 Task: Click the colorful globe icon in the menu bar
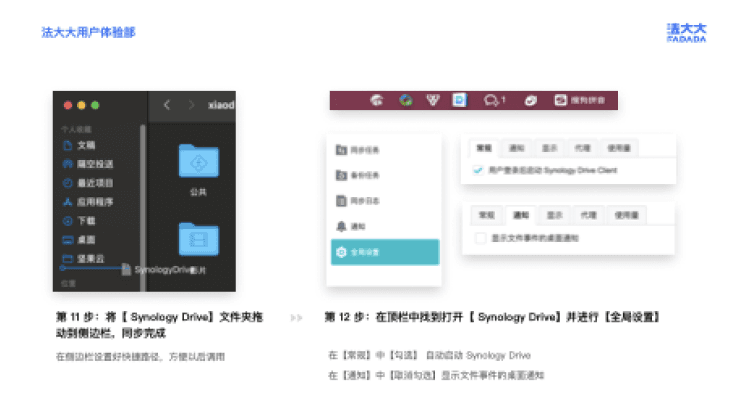406,100
